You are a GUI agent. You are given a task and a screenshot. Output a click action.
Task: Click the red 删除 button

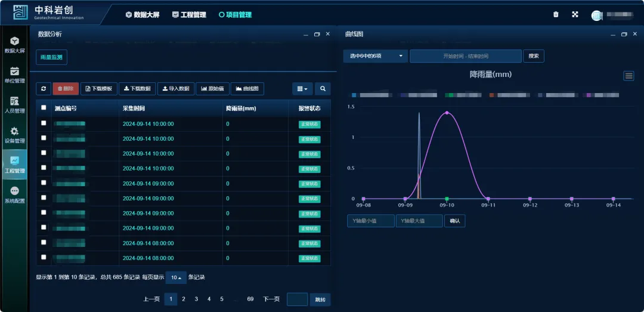[x=66, y=88]
